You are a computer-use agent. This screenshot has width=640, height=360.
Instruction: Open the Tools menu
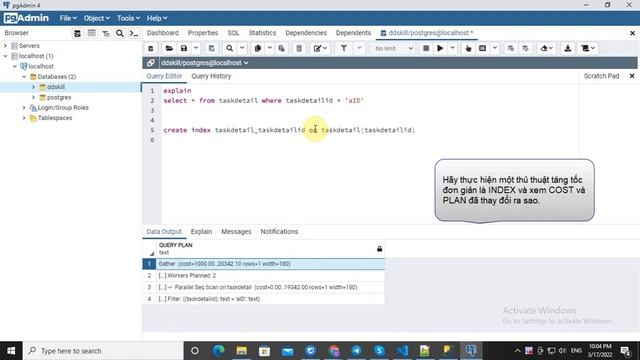pyautogui.click(x=128, y=18)
